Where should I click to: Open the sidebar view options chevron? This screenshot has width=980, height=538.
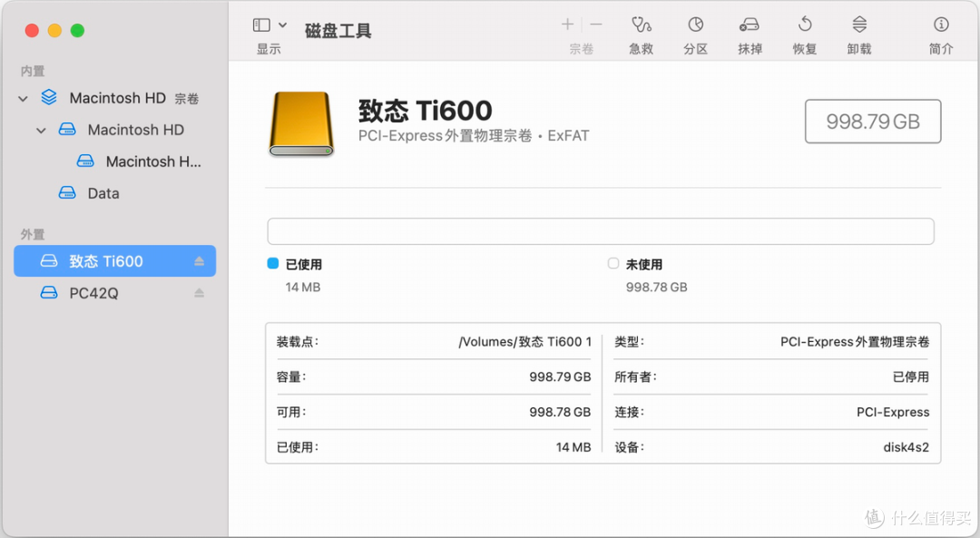tap(282, 25)
